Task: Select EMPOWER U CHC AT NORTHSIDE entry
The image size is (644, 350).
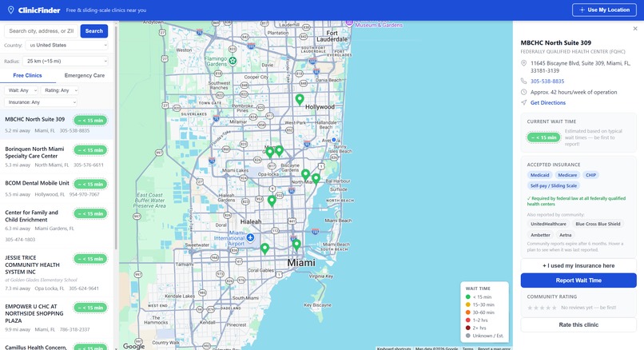Action: [x=56, y=317]
